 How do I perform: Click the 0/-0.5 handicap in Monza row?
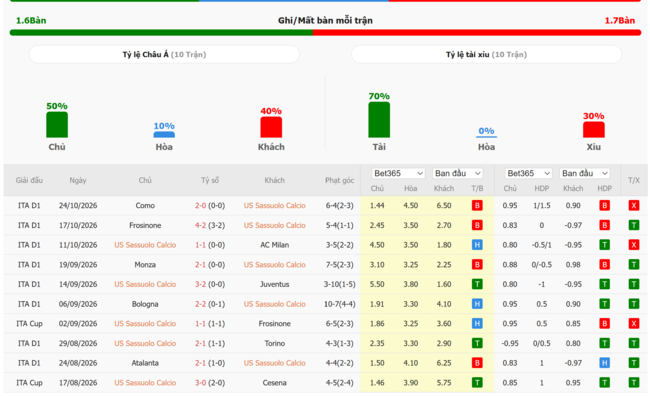click(x=541, y=265)
